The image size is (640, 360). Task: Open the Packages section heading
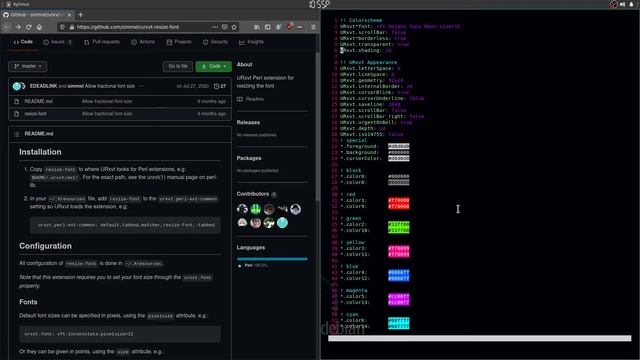(249, 158)
